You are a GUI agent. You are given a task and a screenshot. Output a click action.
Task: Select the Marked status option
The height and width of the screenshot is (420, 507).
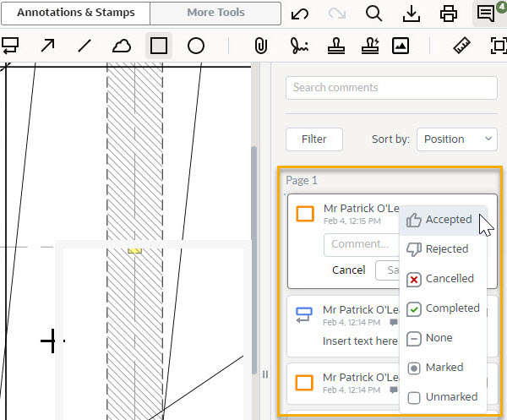coord(444,368)
